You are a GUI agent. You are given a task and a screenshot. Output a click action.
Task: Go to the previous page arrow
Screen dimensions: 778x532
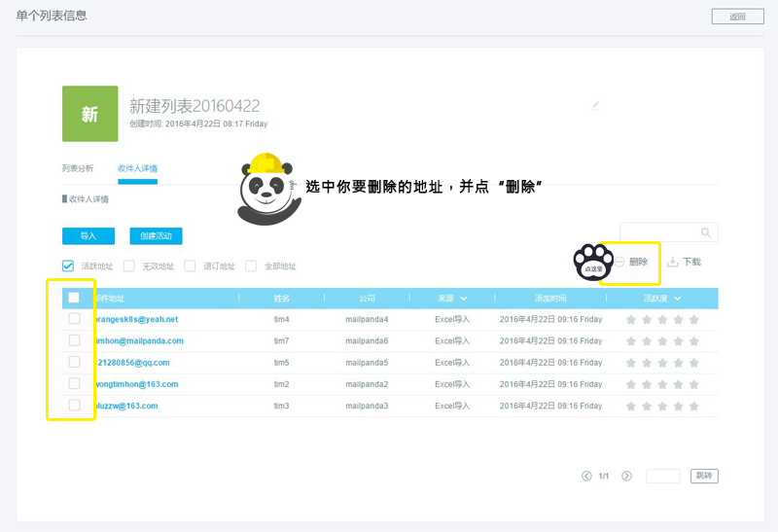coord(586,476)
